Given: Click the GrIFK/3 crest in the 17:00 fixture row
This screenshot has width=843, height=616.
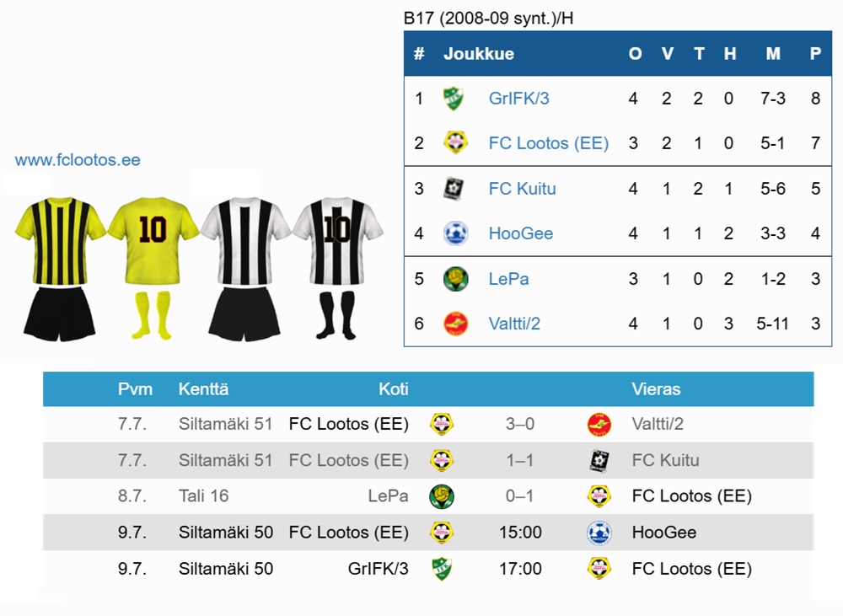Looking at the screenshot, I should (x=442, y=569).
